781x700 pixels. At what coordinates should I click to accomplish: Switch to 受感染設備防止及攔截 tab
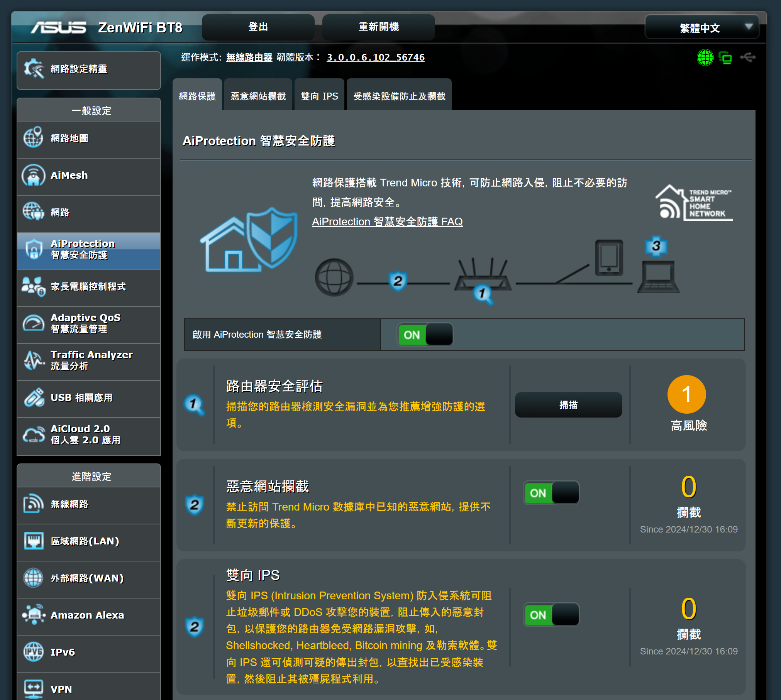point(399,96)
